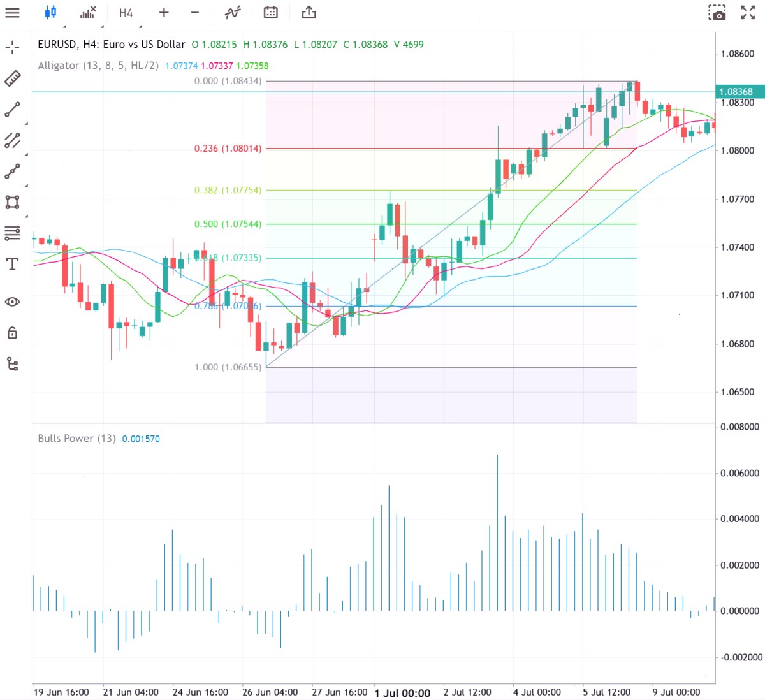Select the 0.382 (1.07754) Fibonacci level label
This screenshot has height=700, width=765.
point(228,190)
